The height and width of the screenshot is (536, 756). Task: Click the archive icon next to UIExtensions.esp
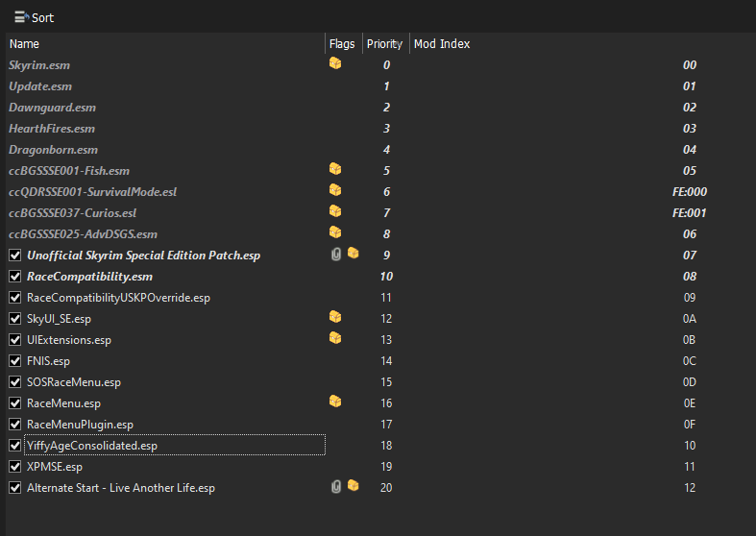pyautogui.click(x=335, y=338)
